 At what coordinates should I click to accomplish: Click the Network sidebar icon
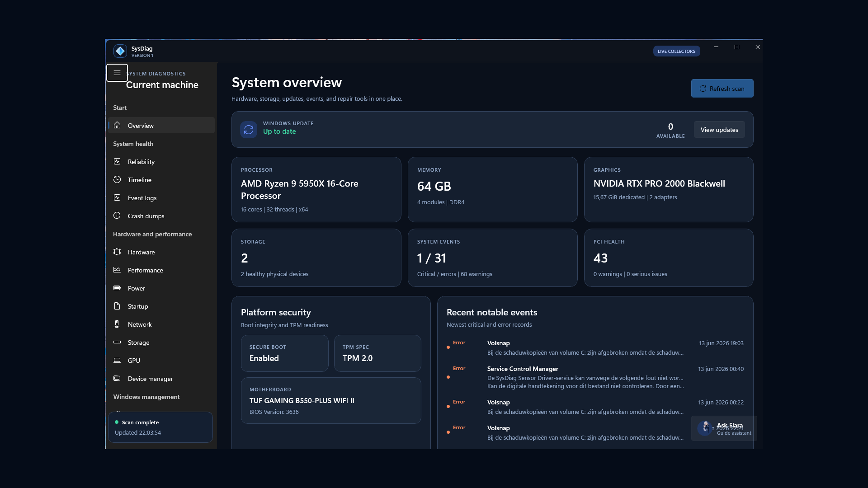117,324
